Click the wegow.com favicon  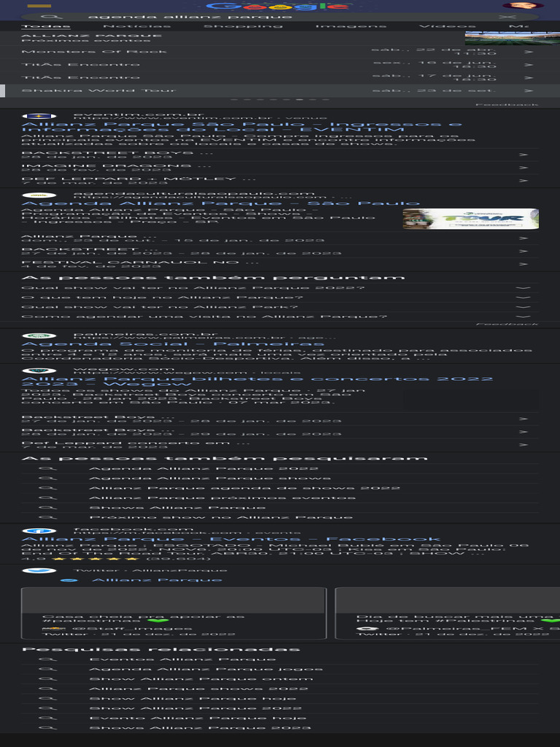(39, 371)
